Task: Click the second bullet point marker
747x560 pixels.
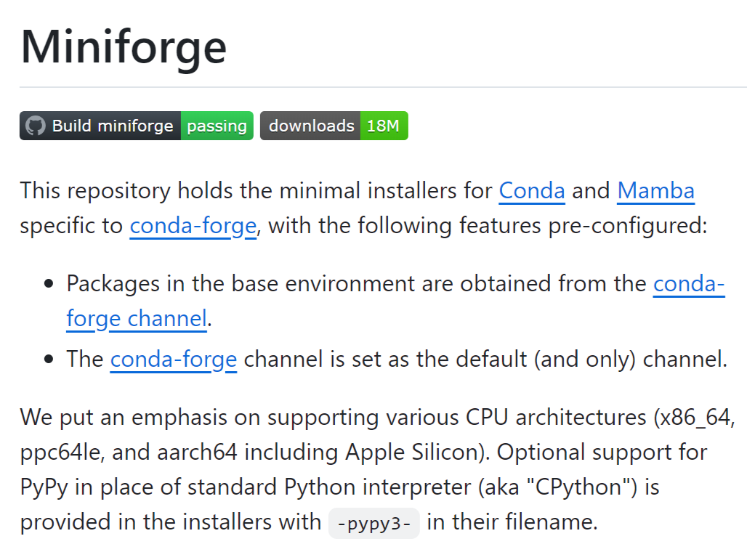Action: [x=49, y=360]
